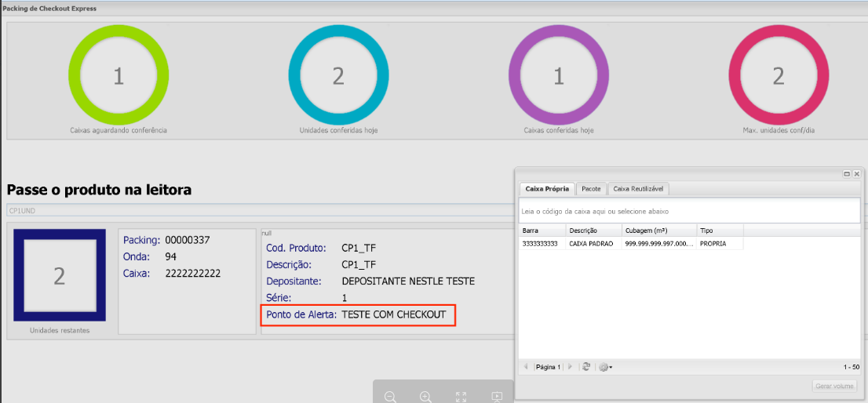Switch to the Caixa Própria tab

tap(547, 188)
